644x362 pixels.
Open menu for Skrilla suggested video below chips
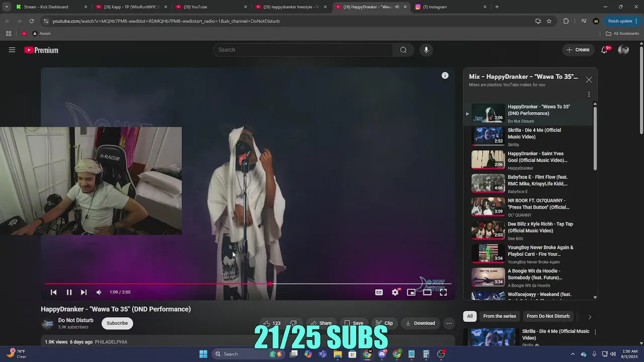coord(595,332)
